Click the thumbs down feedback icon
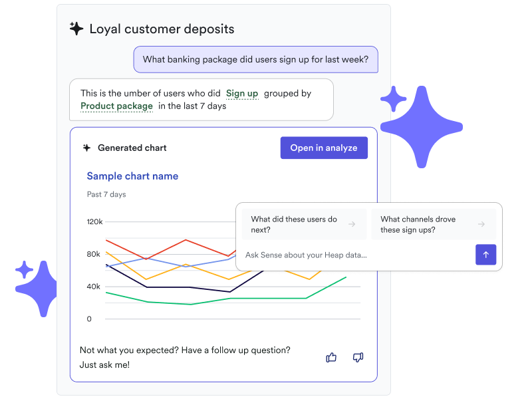 point(358,358)
